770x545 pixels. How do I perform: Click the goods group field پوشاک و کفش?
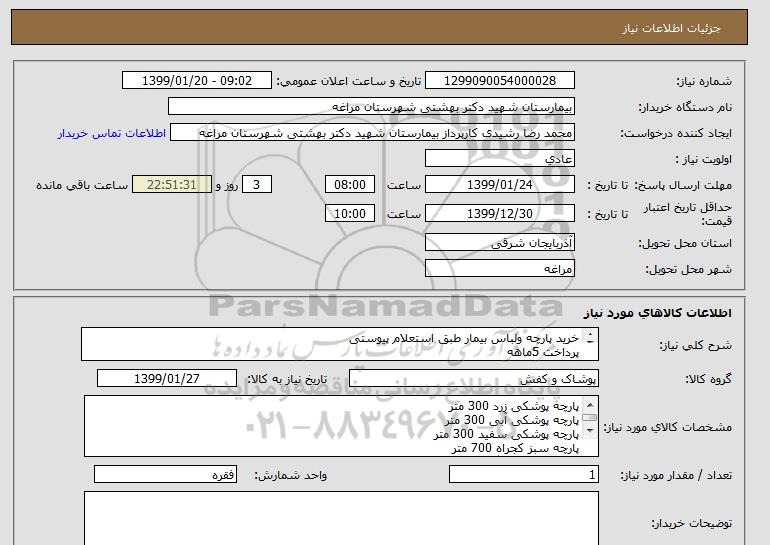point(473,379)
